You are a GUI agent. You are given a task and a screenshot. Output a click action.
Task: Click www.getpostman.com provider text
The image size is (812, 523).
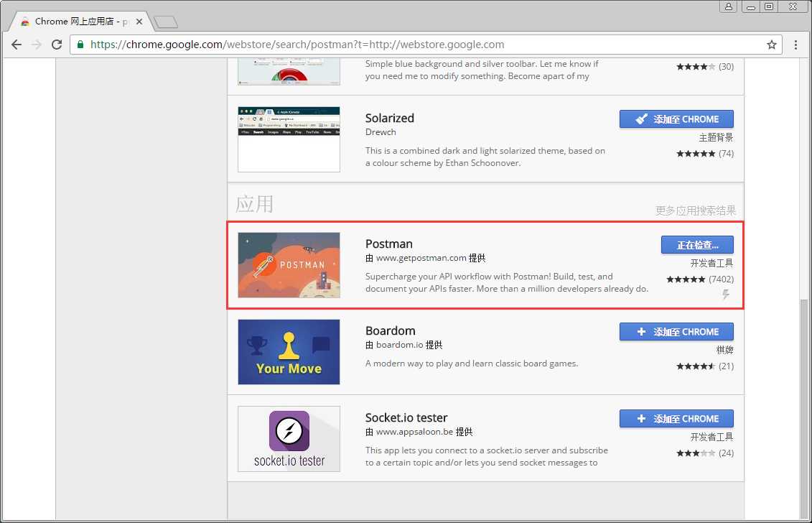click(421, 258)
